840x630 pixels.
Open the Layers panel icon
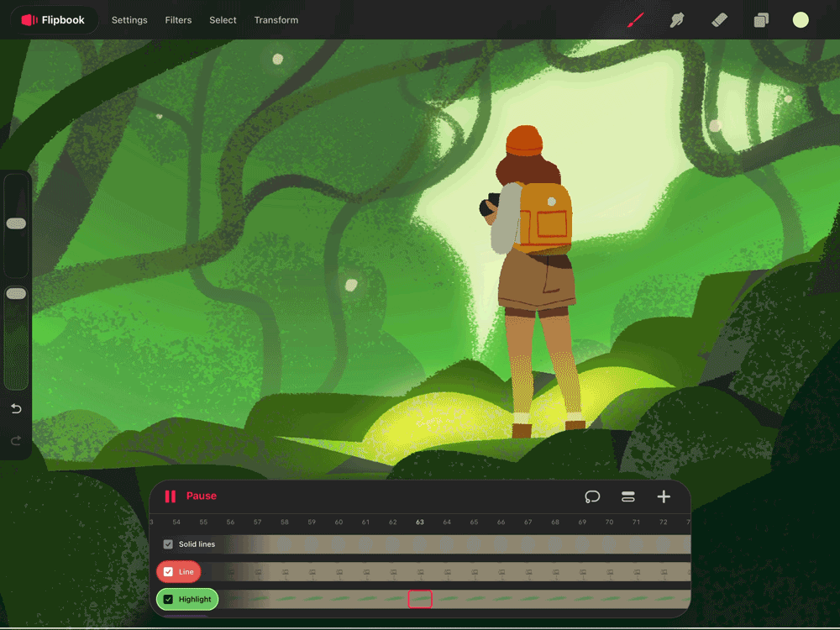point(761,20)
